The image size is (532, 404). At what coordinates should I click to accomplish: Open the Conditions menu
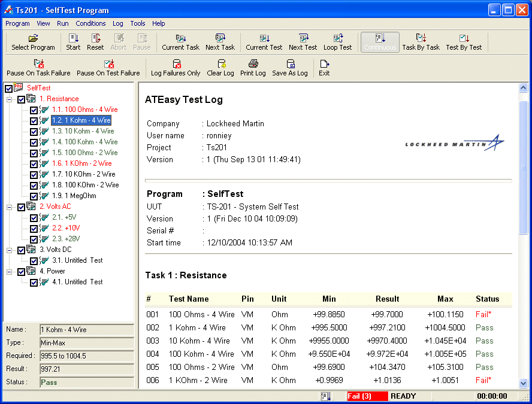click(90, 23)
